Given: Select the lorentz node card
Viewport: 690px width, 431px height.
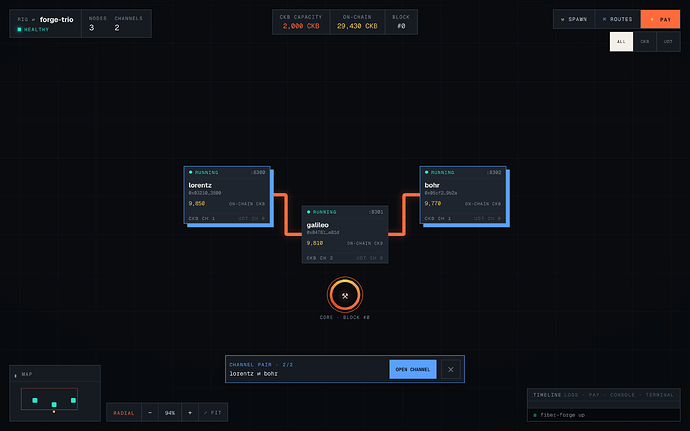Looking at the screenshot, I should click(227, 195).
